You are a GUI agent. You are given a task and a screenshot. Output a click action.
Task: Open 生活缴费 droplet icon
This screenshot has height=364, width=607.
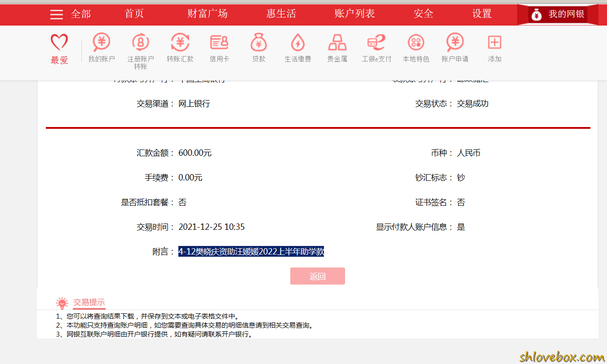(298, 43)
